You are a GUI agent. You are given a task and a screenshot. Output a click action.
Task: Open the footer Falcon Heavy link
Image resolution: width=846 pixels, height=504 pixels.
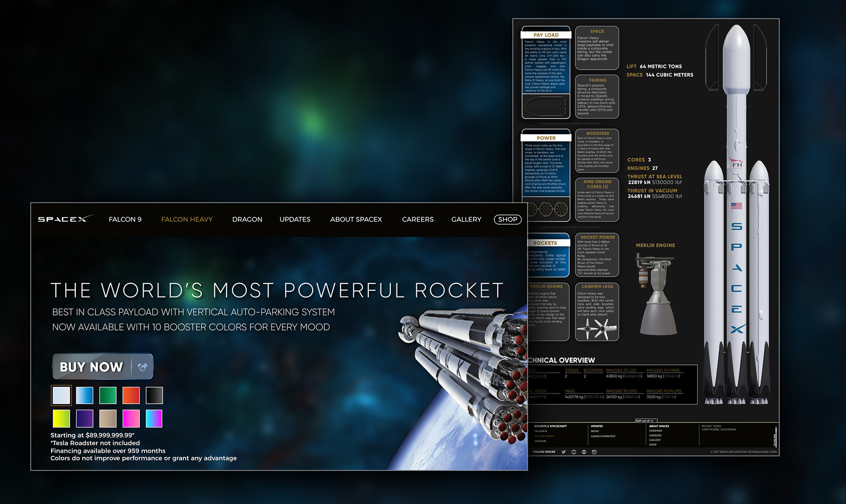tap(544, 436)
